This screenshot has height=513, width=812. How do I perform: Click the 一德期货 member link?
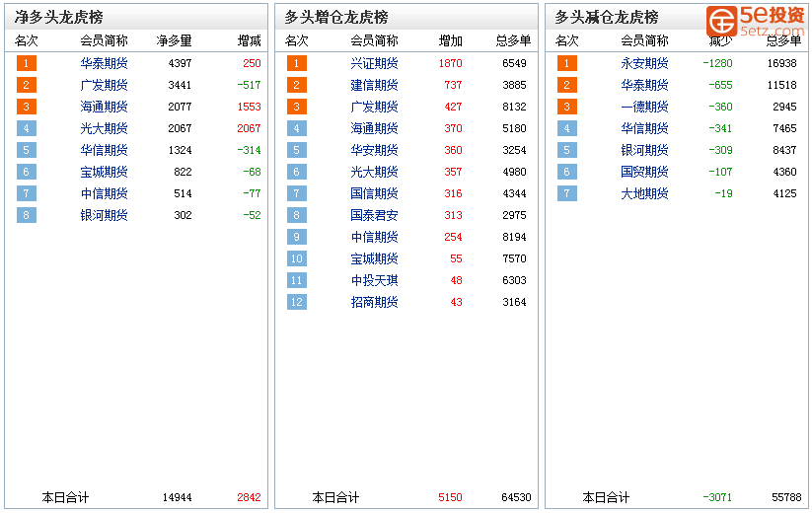pos(644,107)
